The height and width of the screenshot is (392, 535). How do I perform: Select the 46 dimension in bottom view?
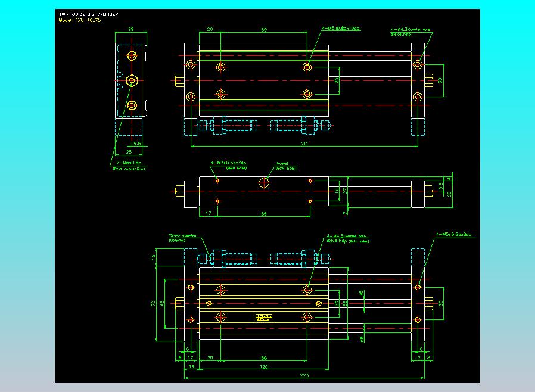pyautogui.click(x=163, y=303)
